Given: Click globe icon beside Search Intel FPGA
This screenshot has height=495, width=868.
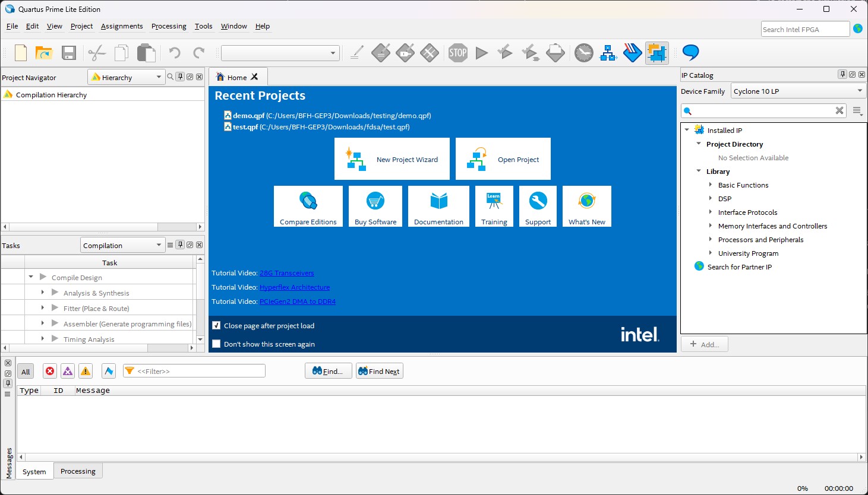Looking at the screenshot, I should (858, 28).
